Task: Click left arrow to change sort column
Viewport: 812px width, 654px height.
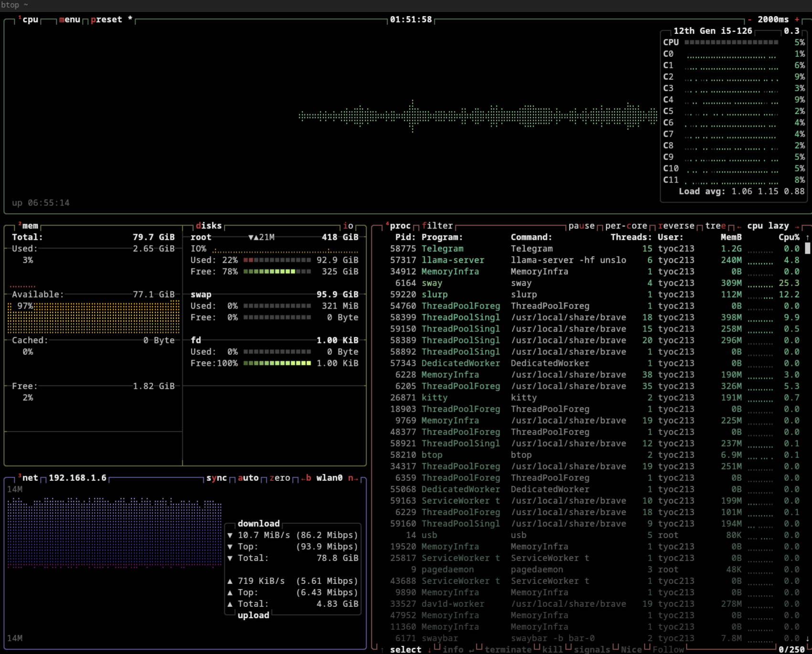Action: click(x=739, y=226)
